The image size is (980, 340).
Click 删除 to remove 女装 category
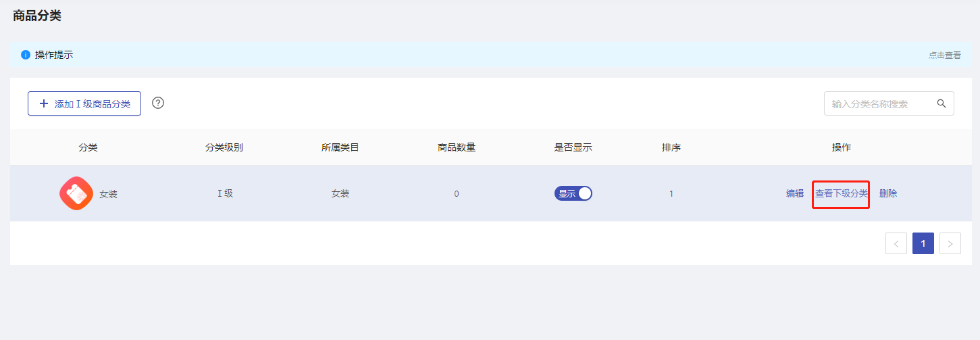point(888,193)
